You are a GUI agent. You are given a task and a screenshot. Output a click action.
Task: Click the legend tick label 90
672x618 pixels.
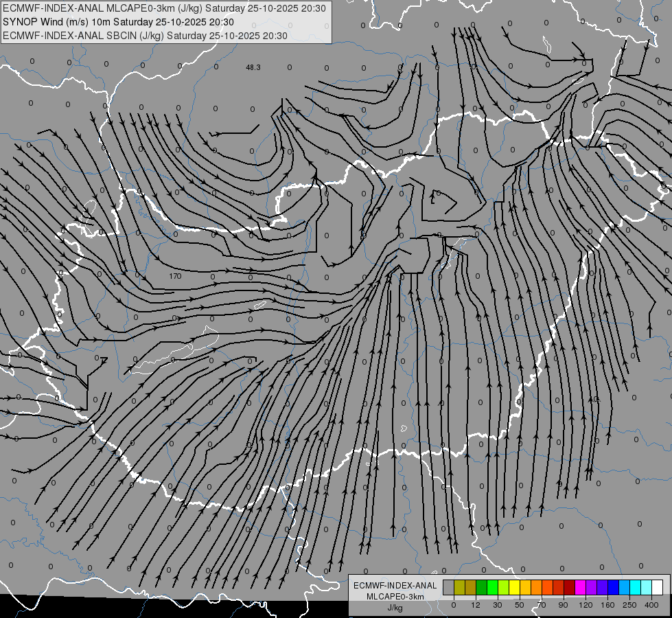[x=563, y=605]
